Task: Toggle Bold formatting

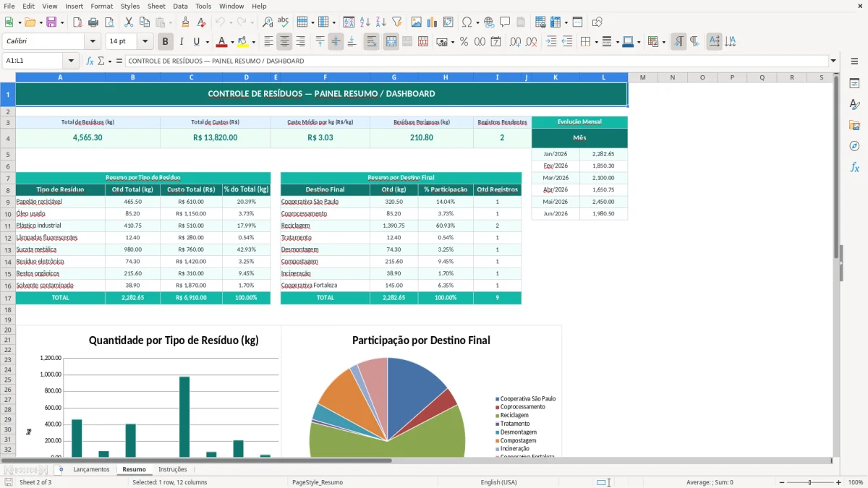Action: coord(165,42)
